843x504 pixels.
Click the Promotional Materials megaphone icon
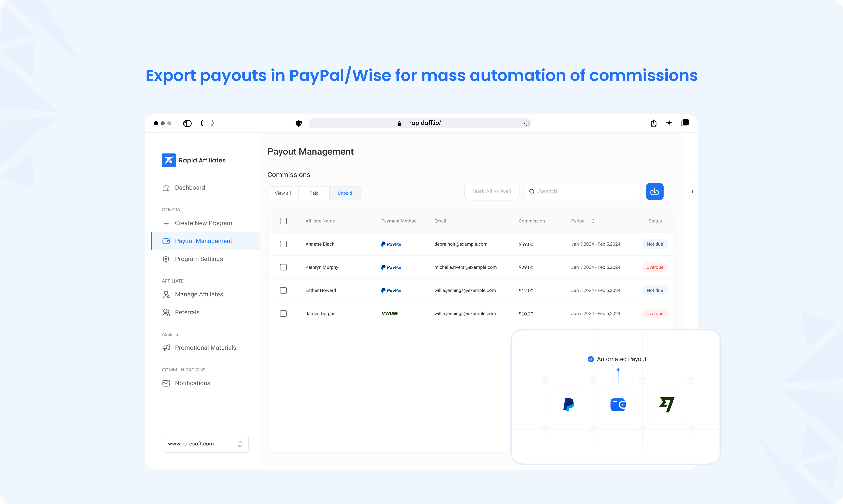[166, 347]
